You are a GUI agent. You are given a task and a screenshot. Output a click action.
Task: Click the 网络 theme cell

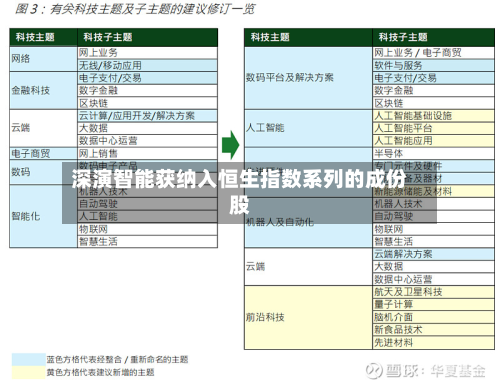coord(43,59)
